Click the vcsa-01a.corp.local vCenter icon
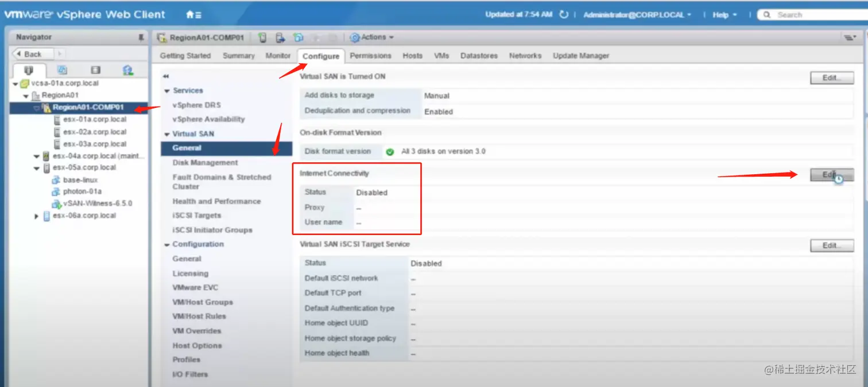This screenshot has height=387, width=868. click(25, 83)
